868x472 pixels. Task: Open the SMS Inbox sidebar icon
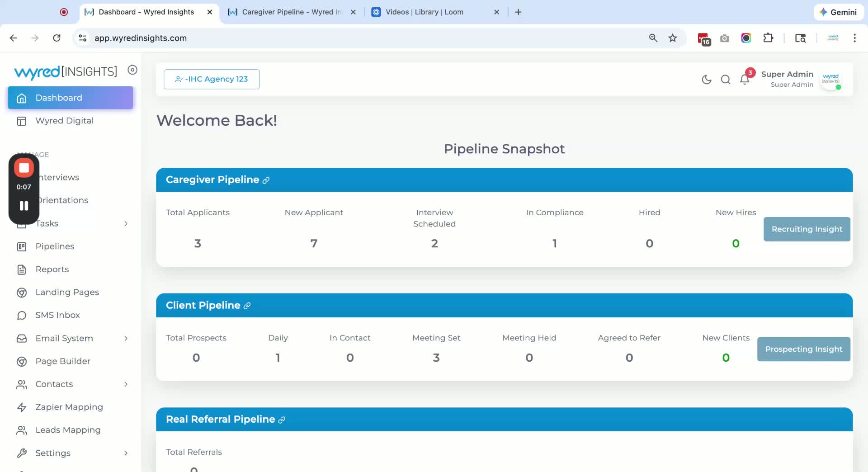(22, 316)
